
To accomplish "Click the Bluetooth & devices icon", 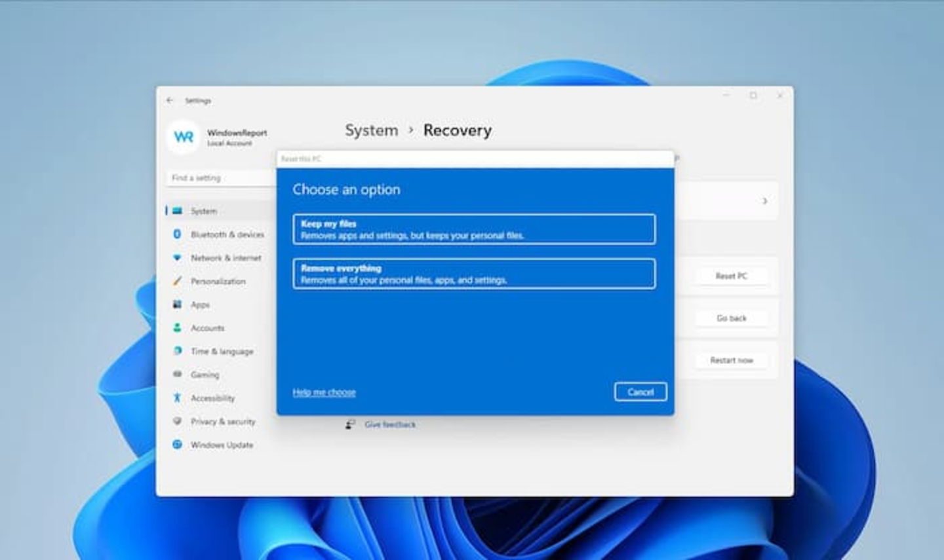I will pyautogui.click(x=177, y=234).
